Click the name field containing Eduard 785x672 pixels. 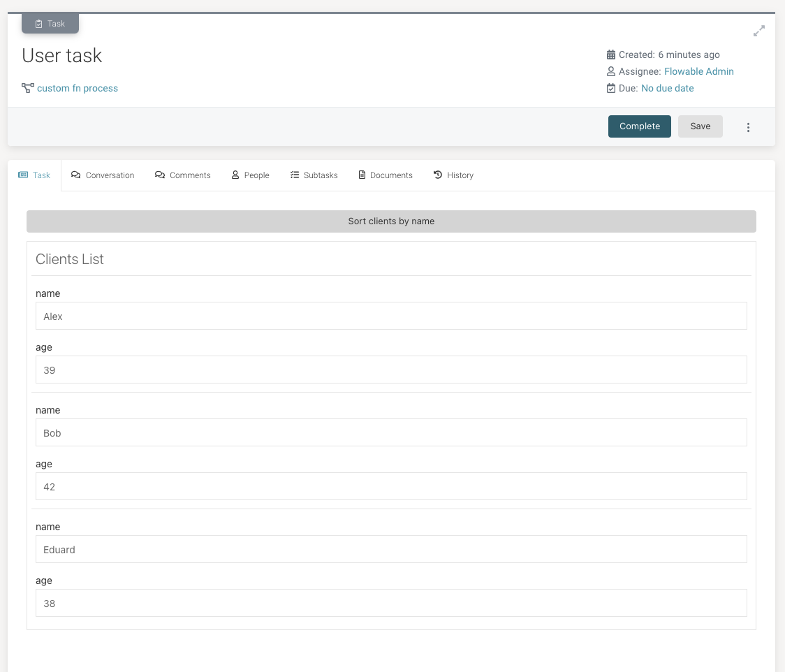tap(391, 549)
